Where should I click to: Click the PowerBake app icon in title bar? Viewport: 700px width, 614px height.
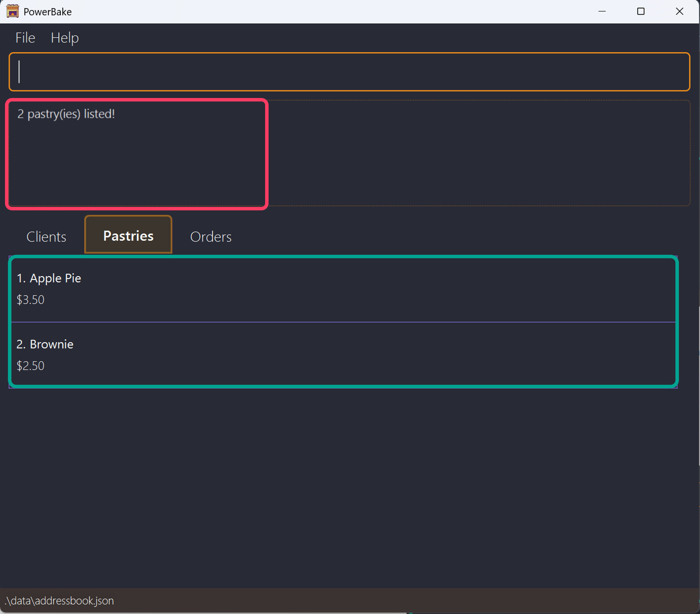tap(13, 11)
